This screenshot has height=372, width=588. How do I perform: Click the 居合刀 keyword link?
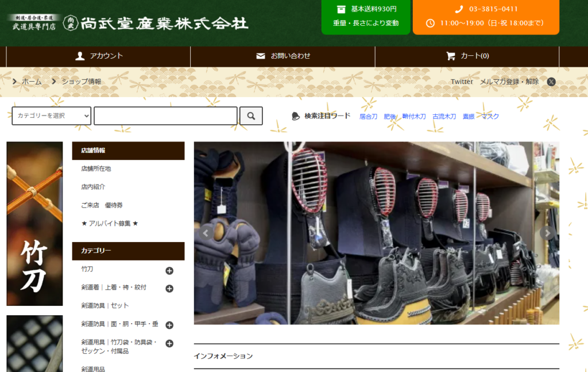(368, 116)
